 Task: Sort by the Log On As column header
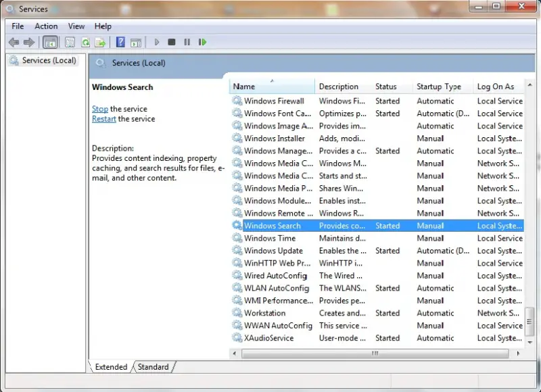[498, 87]
